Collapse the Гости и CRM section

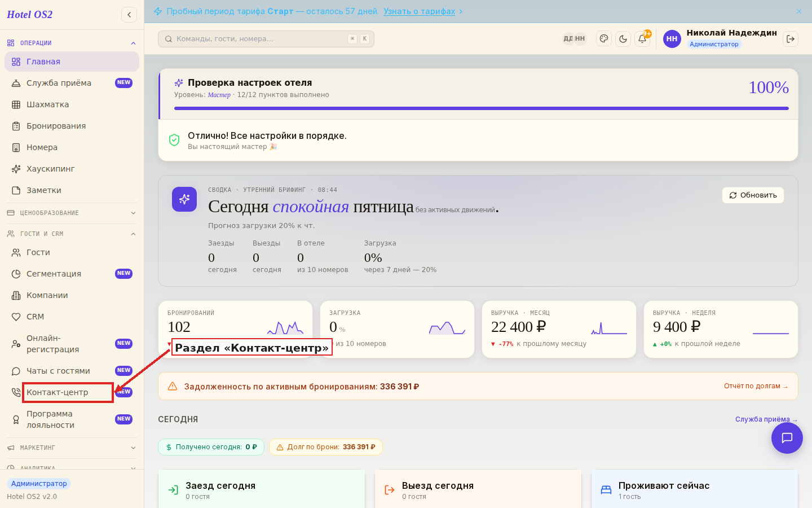[72, 234]
